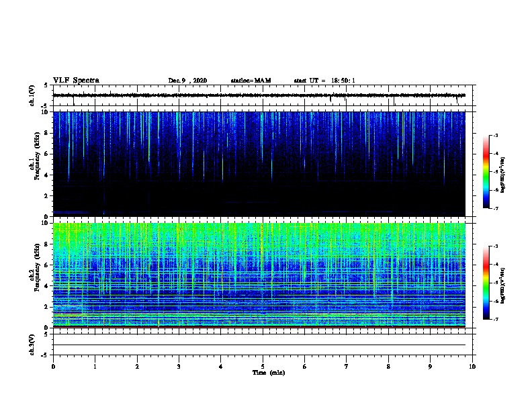Screen dimensions: 532x411
Task: Click the "2" kHz tick of ch.1 spectrogram
Action: pyautogui.click(x=46, y=195)
